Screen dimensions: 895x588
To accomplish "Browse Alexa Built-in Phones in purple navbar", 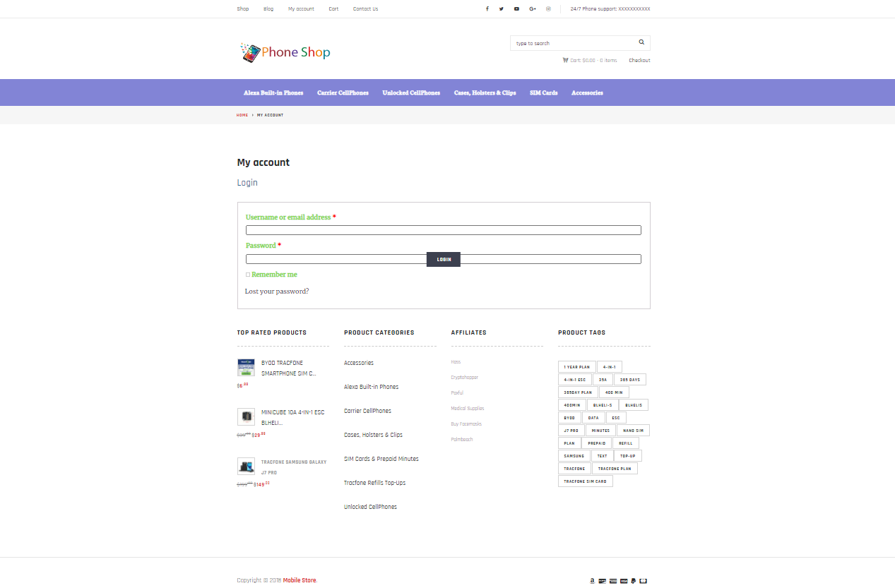I will [x=273, y=93].
